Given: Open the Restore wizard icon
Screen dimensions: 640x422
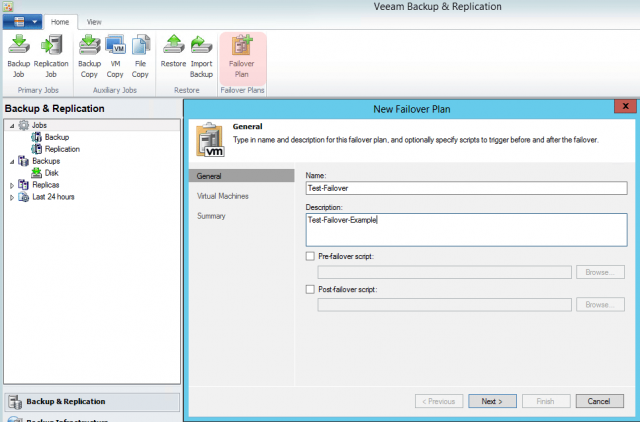Looking at the screenshot, I should coord(173,46).
